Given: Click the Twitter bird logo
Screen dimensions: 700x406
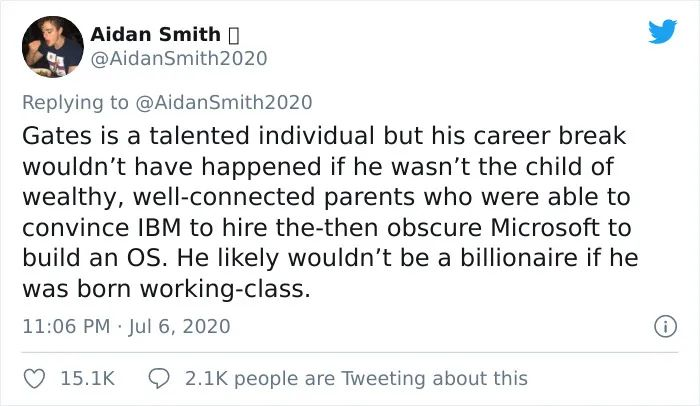Looking at the screenshot, I should tap(661, 32).
